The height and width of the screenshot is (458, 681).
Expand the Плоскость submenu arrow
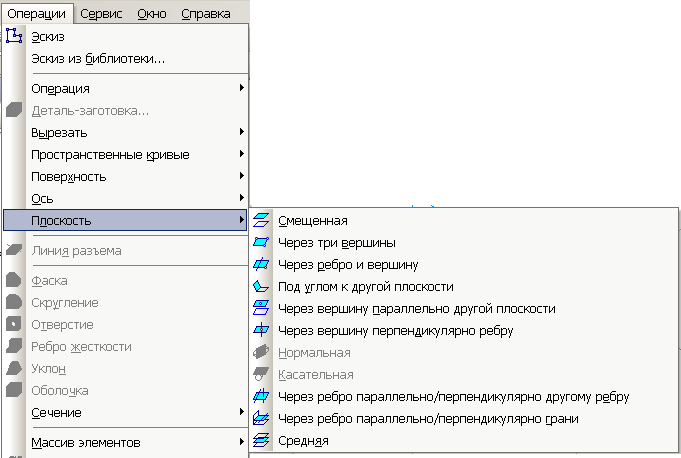click(242, 220)
